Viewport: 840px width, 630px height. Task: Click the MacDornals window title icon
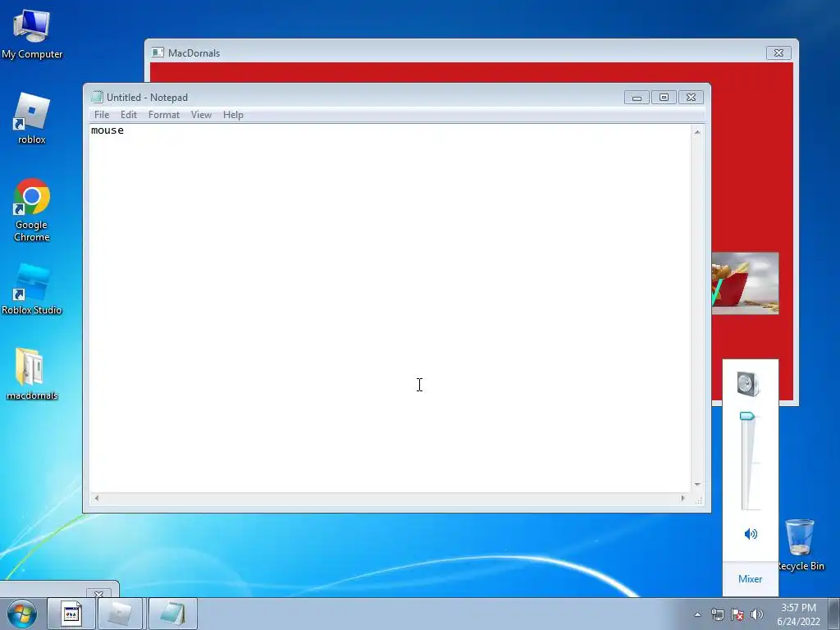157,52
